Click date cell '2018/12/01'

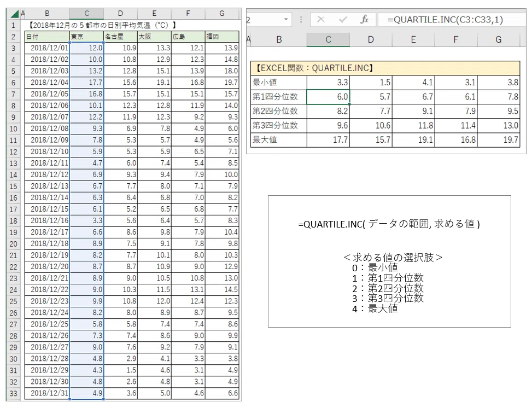(47, 48)
